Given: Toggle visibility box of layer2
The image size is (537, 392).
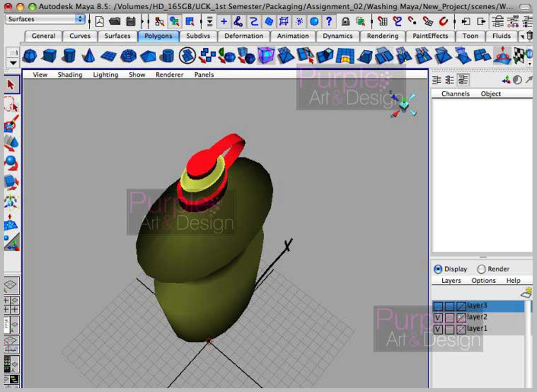Looking at the screenshot, I should pos(438,317).
